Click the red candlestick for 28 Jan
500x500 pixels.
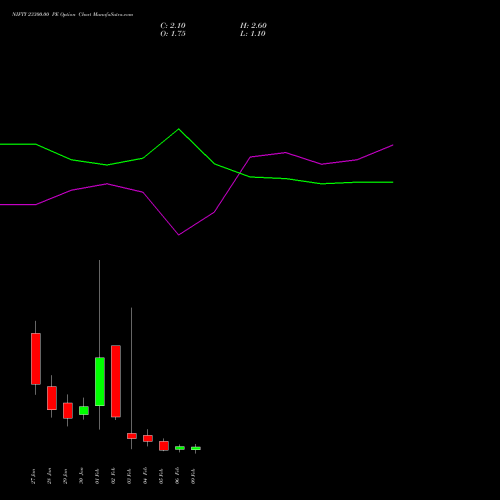pyautogui.click(x=52, y=398)
